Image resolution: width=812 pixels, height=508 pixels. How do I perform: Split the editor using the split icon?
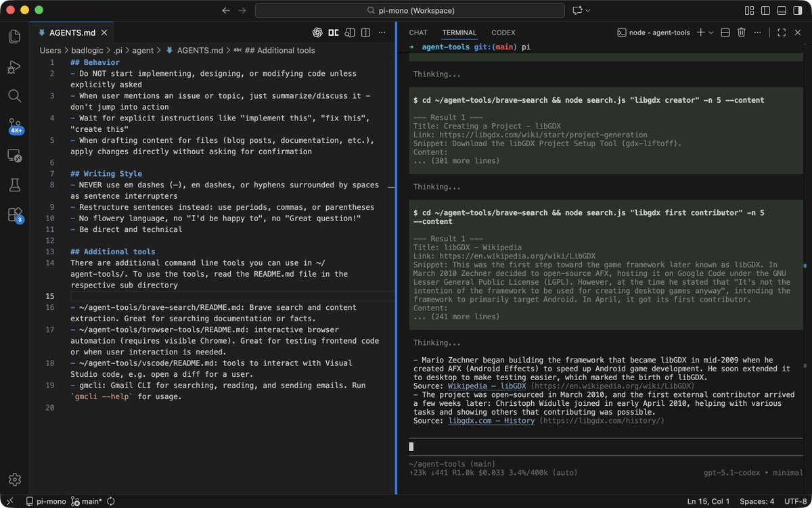coord(366,32)
